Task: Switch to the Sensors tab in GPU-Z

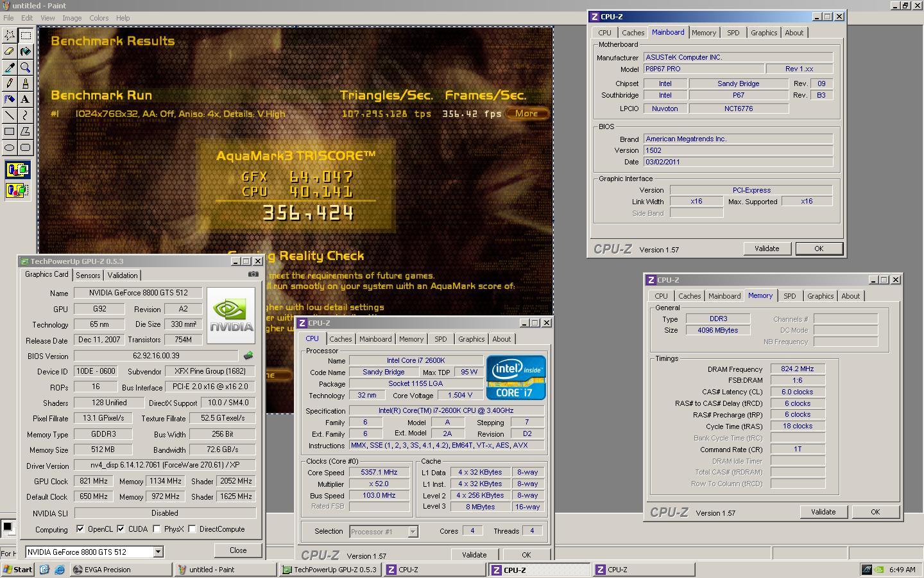Action: [88, 275]
